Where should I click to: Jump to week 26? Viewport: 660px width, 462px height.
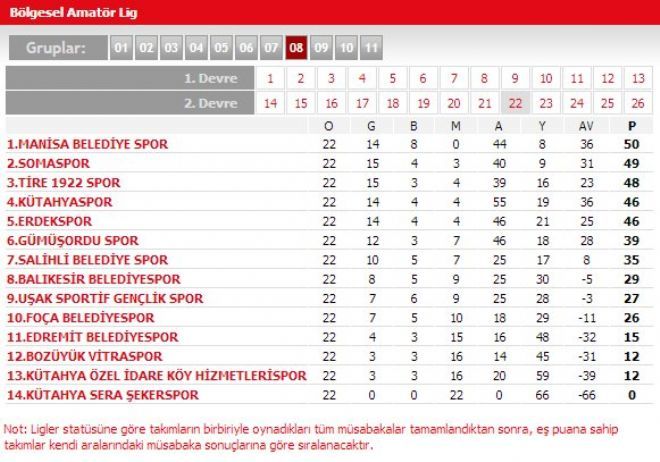(x=638, y=103)
